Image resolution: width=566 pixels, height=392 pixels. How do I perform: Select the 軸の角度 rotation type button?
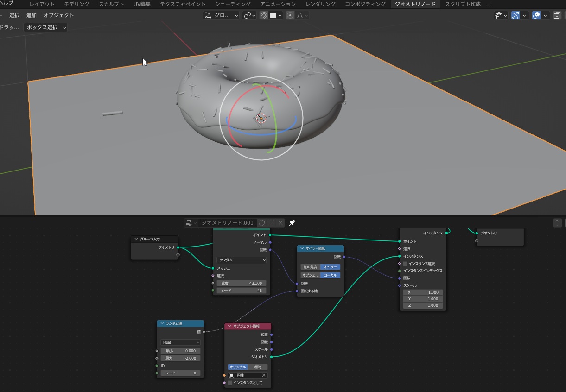[310, 267]
